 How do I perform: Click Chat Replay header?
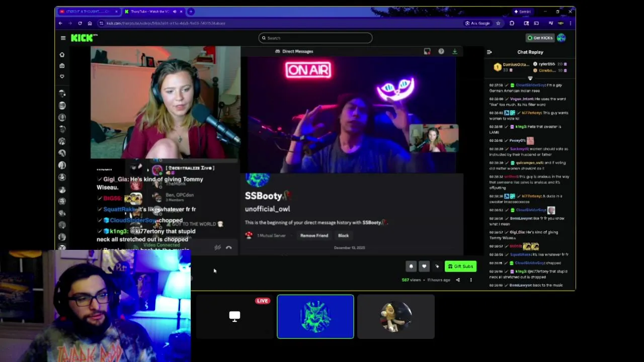coord(530,52)
